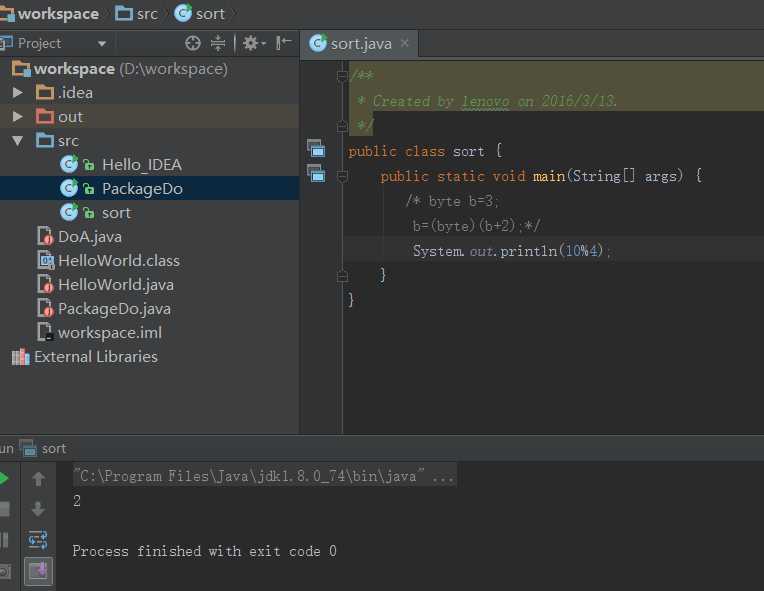Viewport: 764px width, 591px height.
Task: Rerun sort with the green play button
Action: point(3,478)
